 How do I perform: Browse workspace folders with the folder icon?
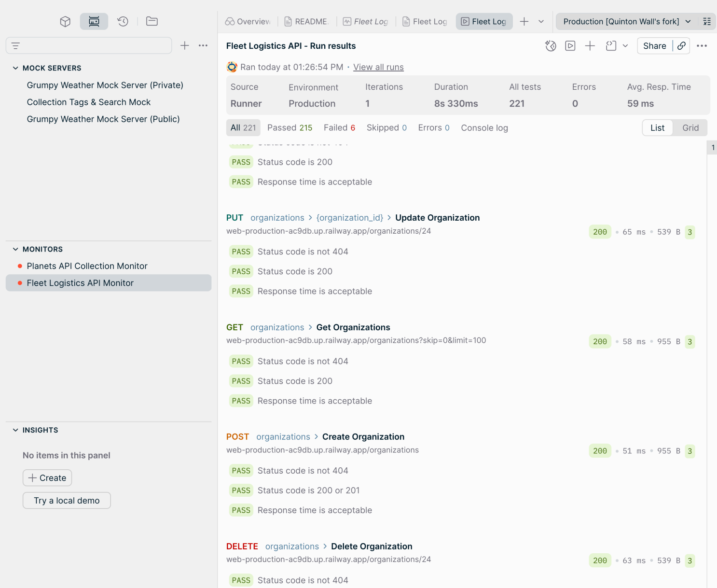coord(152,21)
